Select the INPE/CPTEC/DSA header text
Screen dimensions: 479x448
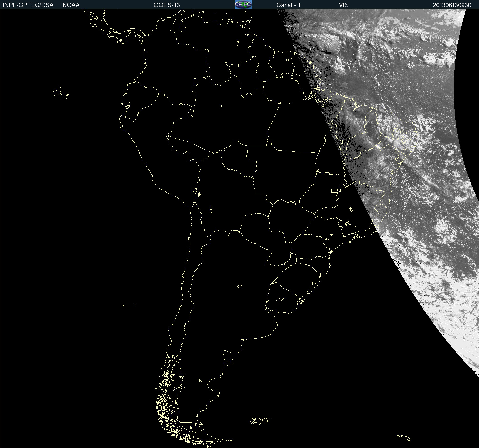tap(28, 5)
